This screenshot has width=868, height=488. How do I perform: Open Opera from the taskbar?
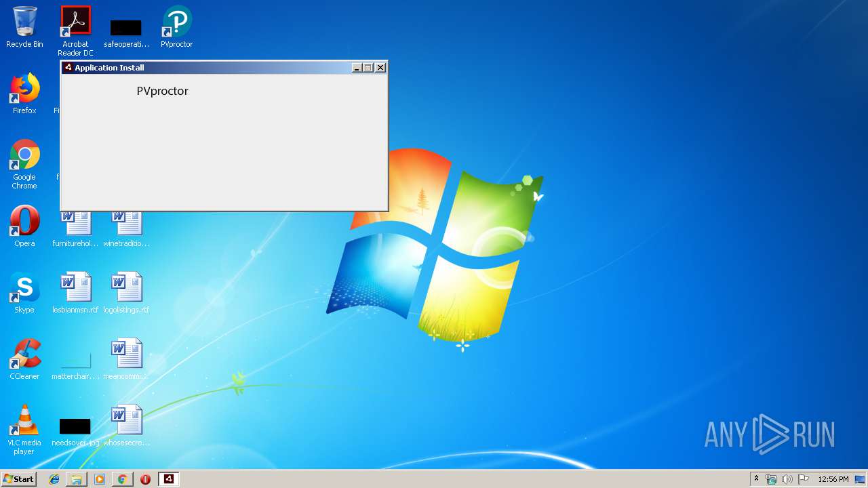click(x=145, y=479)
